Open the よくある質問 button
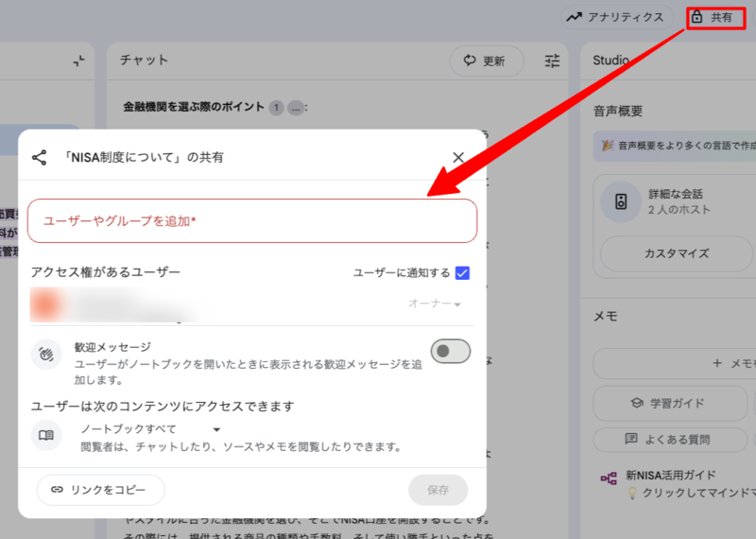The width and height of the screenshot is (756, 539). [670, 440]
